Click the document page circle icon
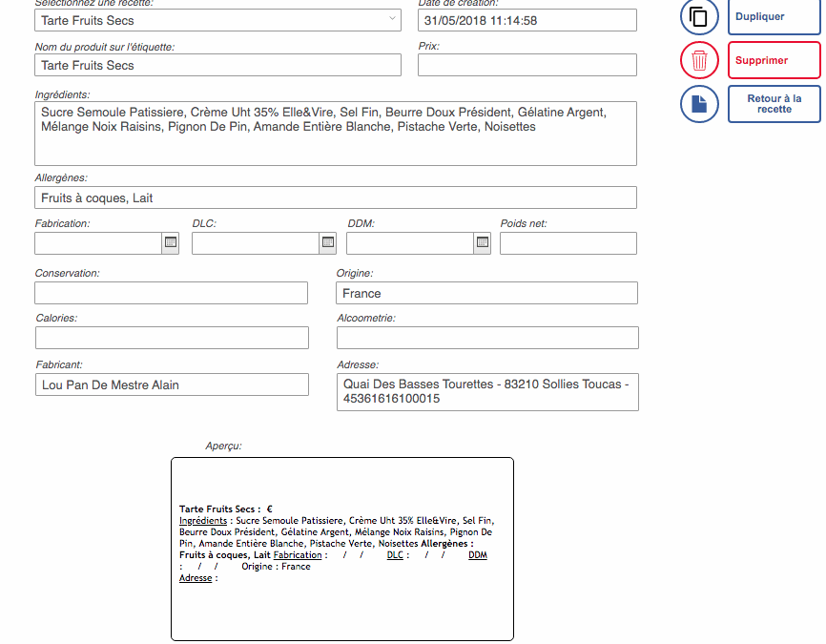Image resolution: width=826 pixels, height=644 pixels. click(699, 104)
